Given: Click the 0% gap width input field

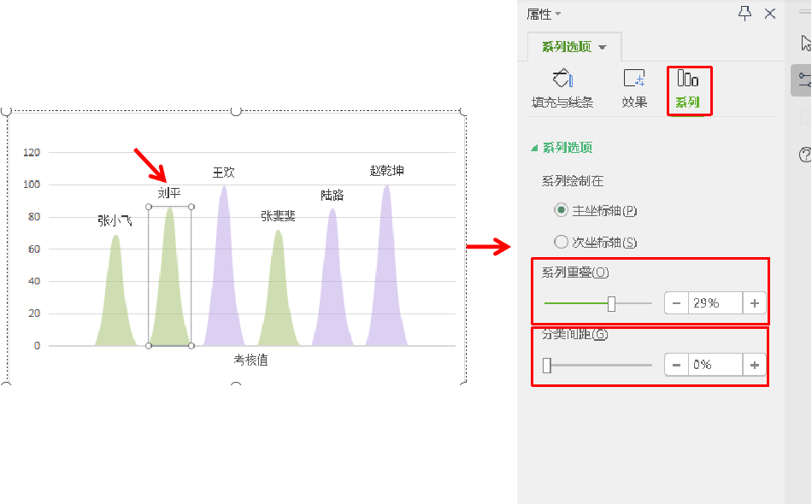Looking at the screenshot, I should pyautogui.click(x=715, y=365).
